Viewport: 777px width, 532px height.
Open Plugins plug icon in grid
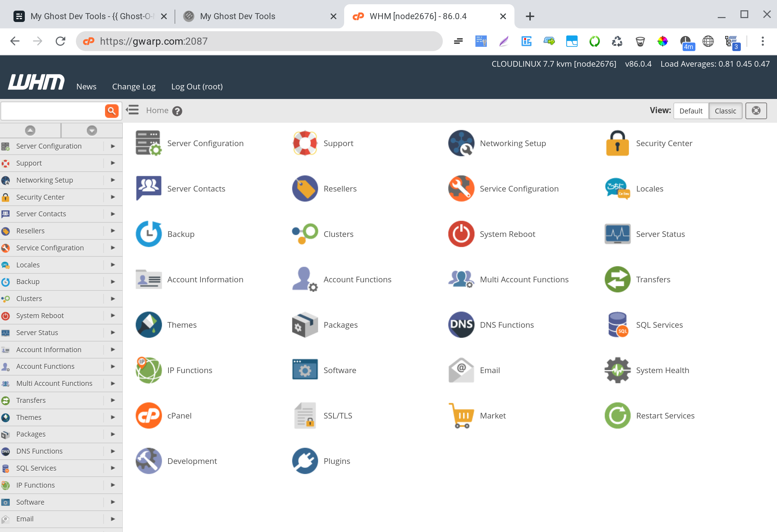(x=305, y=461)
